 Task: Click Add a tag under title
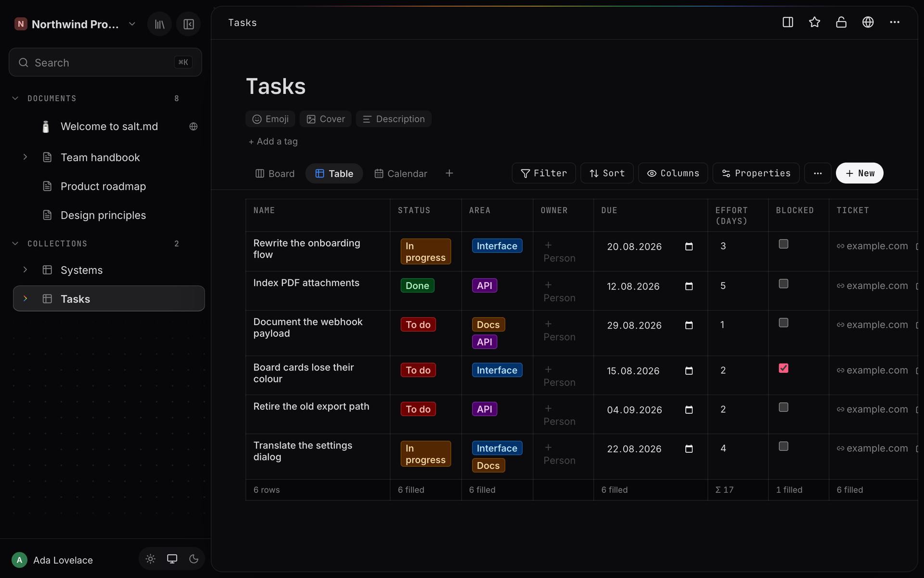click(273, 142)
